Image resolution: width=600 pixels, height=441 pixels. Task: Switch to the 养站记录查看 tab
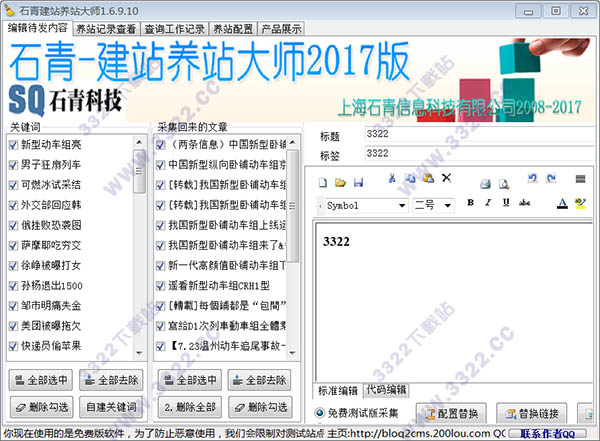pyautogui.click(x=106, y=29)
